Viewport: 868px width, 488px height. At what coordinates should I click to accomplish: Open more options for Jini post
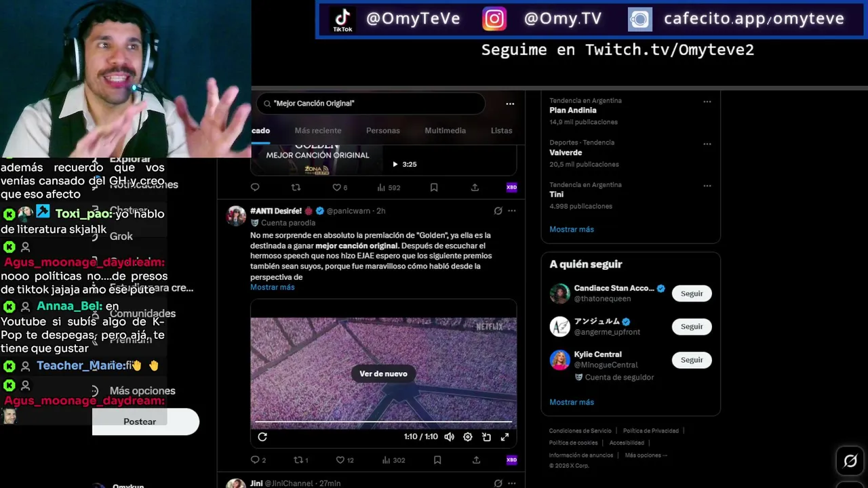tap(511, 483)
